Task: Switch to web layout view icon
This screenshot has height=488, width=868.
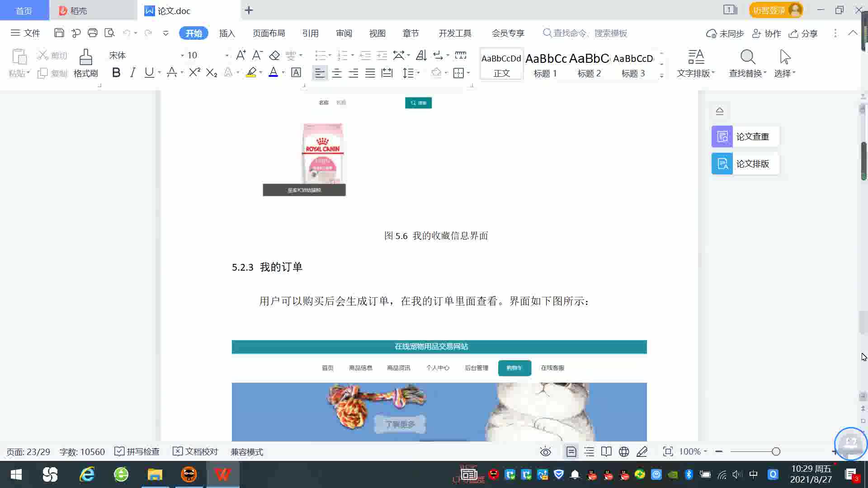Action: pos(624,452)
